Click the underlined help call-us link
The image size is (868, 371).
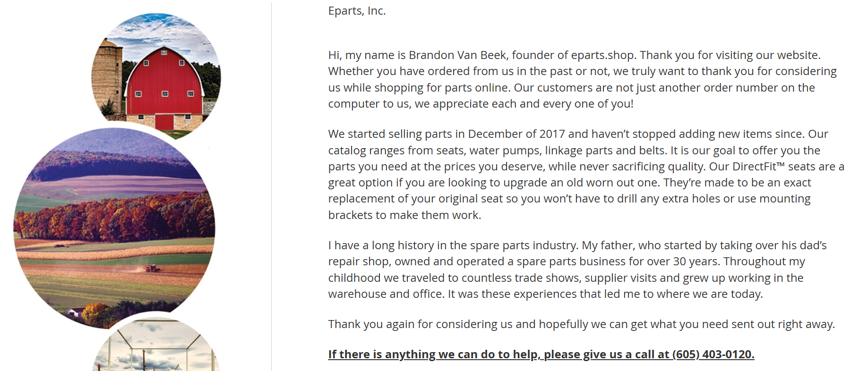point(541,354)
